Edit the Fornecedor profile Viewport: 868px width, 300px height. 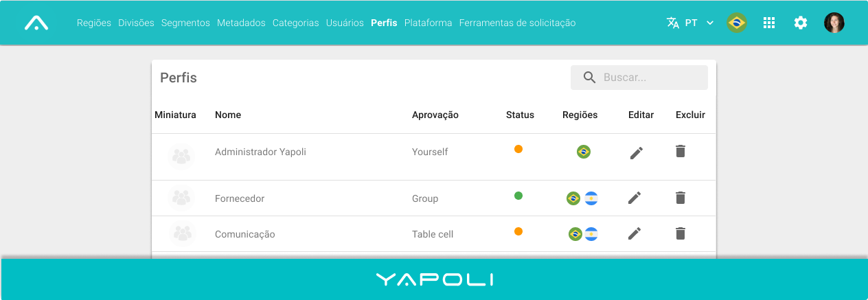(x=635, y=198)
